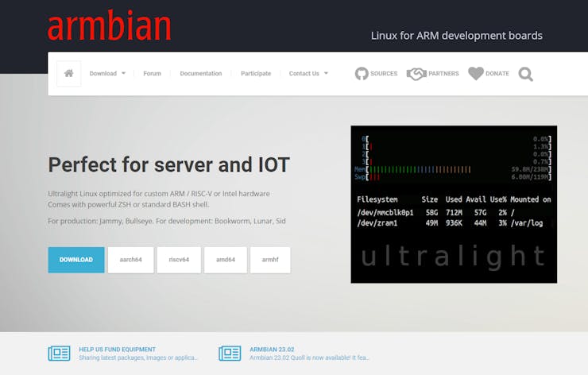Open the Armbian 23.02 news headline
588x375 pixels.
pos(272,349)
